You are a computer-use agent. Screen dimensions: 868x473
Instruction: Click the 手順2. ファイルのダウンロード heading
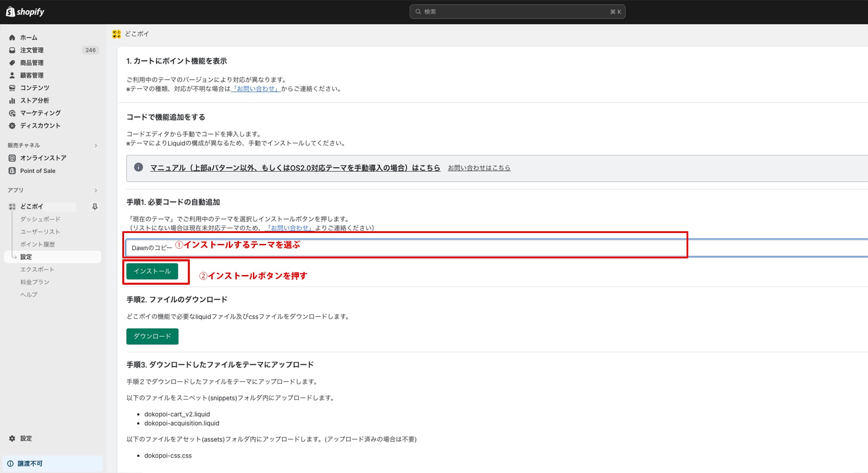point(177,300)
